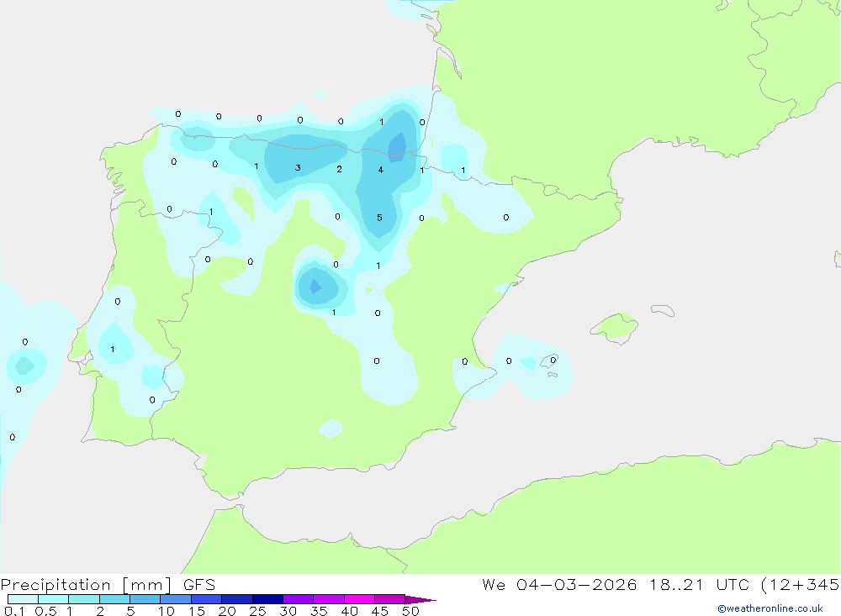Click the legend tick label '10'

point(167,611)
